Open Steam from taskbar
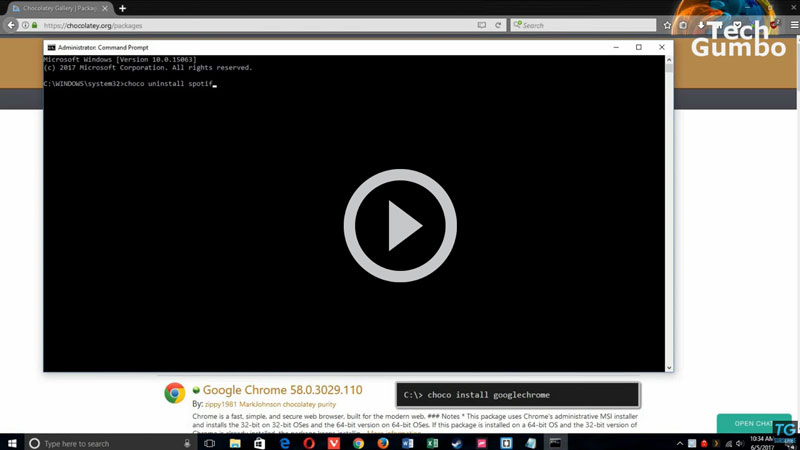Screen dimensions: 800x450 tap(457, 443)
